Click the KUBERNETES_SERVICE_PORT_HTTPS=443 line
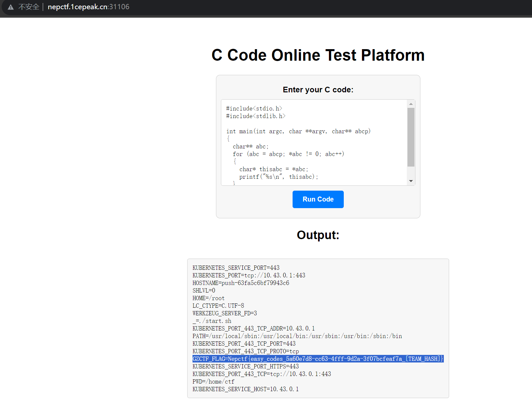 [x=246, y=366]
